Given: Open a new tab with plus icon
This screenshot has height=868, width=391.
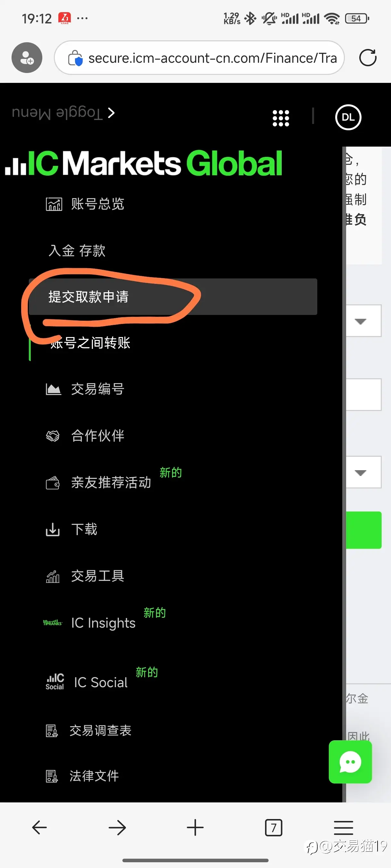Looking at the screenshot, I should point(195,828).
